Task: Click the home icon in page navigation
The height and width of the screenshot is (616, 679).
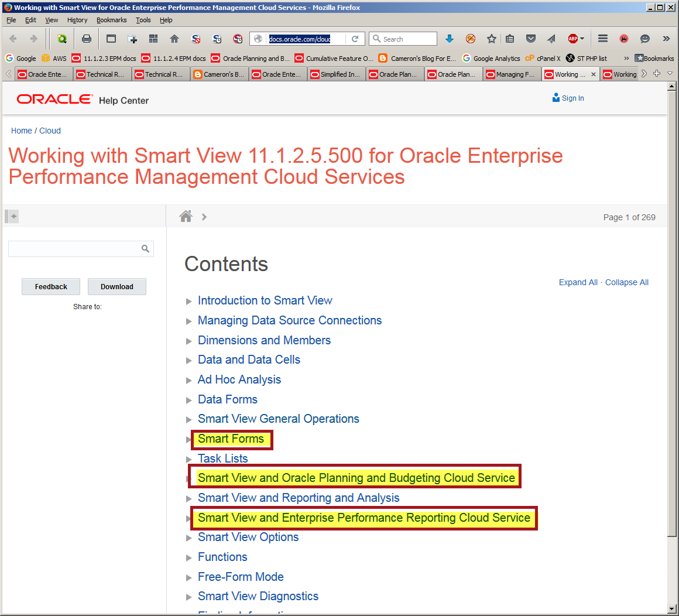Action: [x=186, y=216]
